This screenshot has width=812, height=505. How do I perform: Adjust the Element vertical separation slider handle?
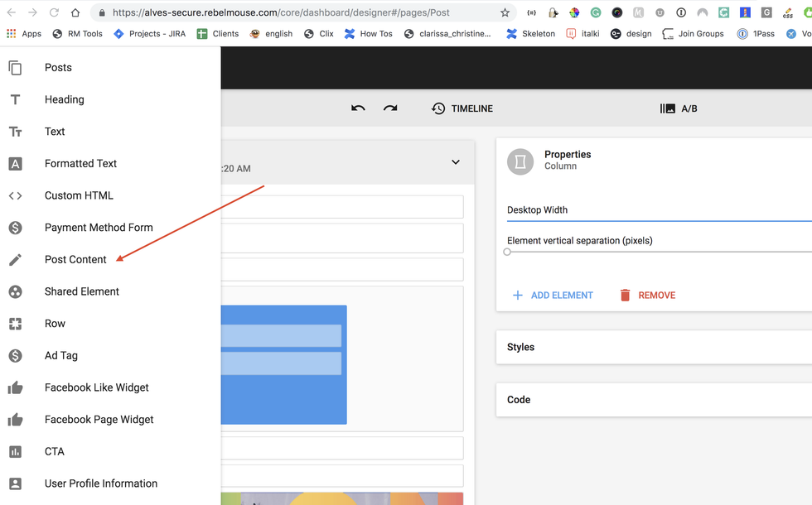[507, 252]
